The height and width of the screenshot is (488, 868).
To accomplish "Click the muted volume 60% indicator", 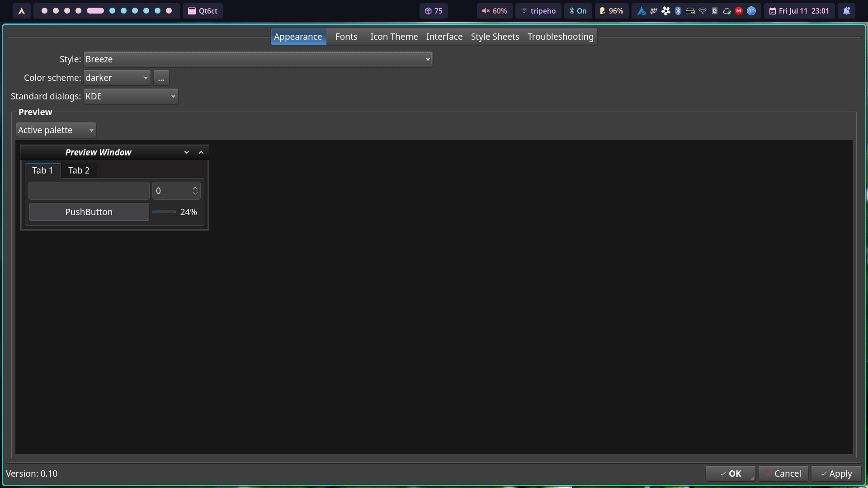I will click(494, 11).
